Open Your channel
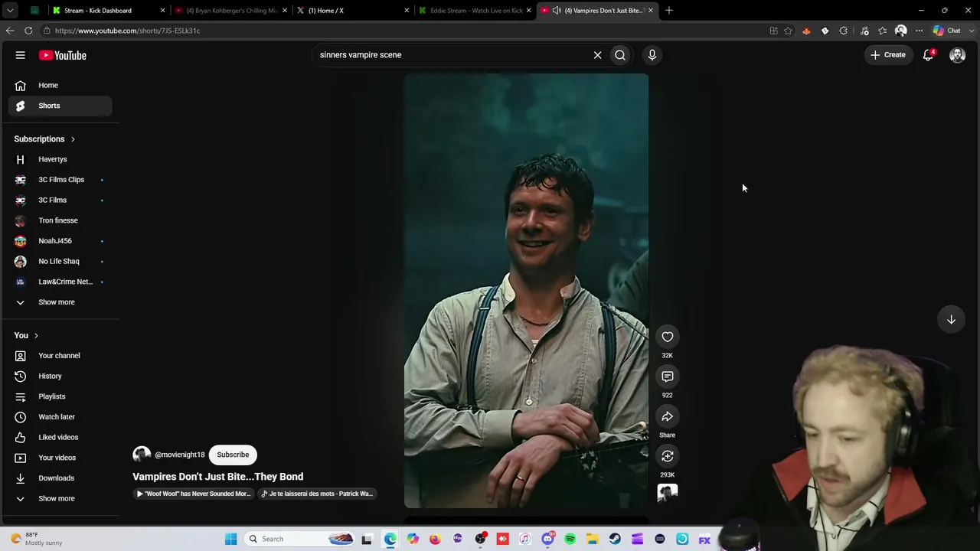The image size is (980, 551). [x=60, y=356]
